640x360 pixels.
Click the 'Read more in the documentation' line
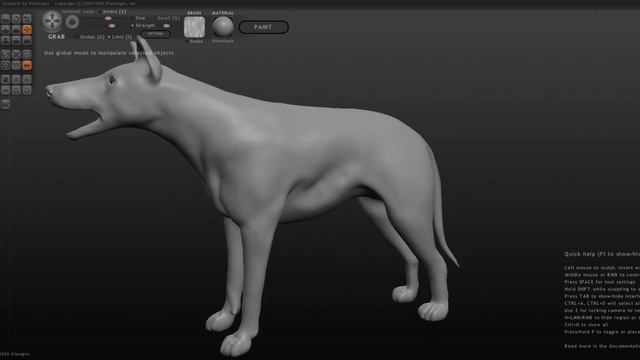(602, 346)
